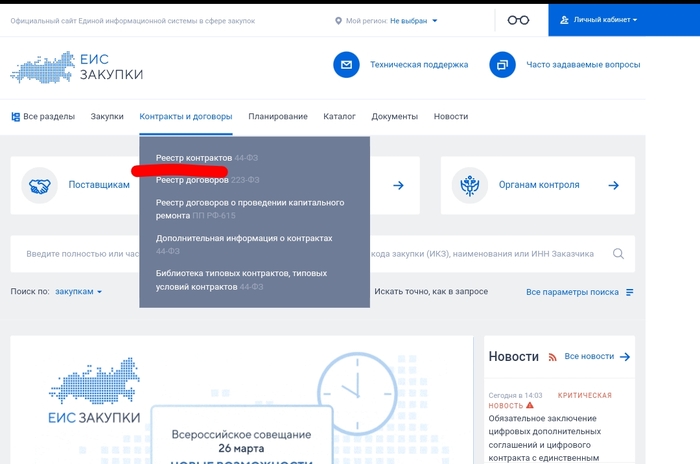Viewport: 700px width, 464px height.
Task: Open the Планирование menu item
Action: pyautogui.click(x=278, y=116)
